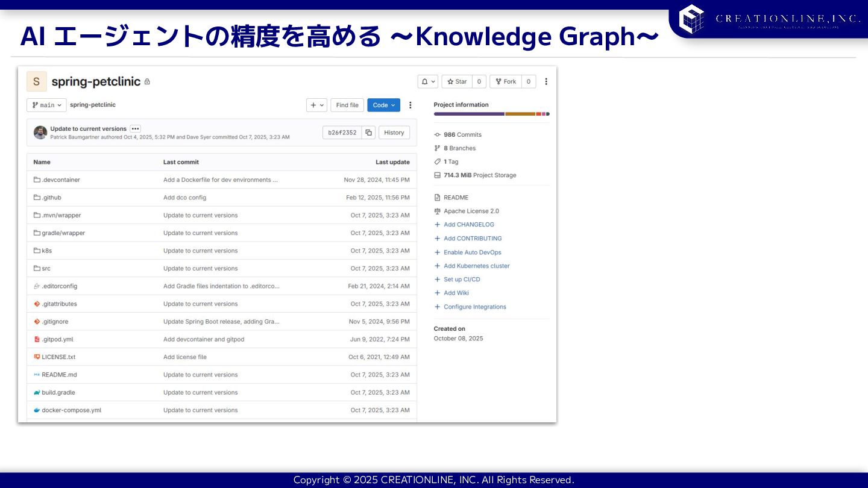Open the .devcontainer folder
This screenshot has height=488, width=868.
click(61, 180)
